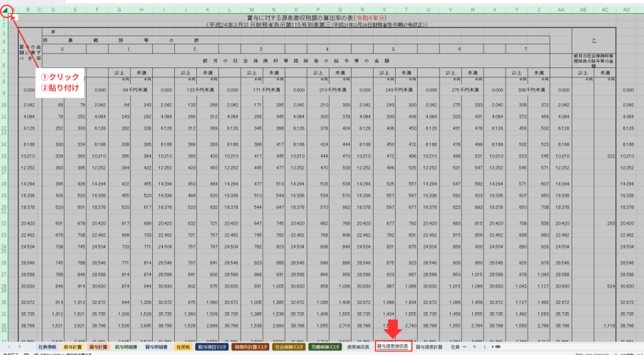Open the 給与計算 sheet tab
This screenshot has width=644, height=355.
point(73,346)
